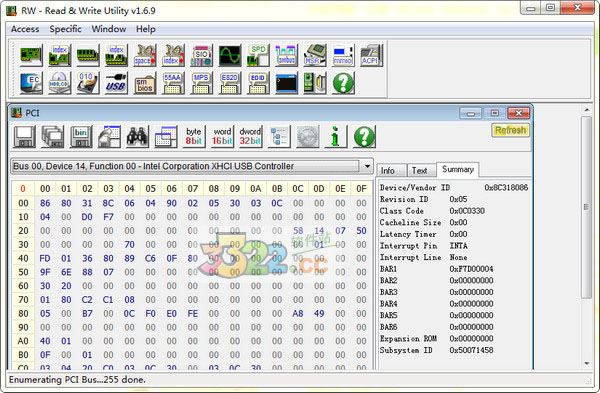
Task: Click the cascaded windows icon in PCI toolbar
Action: 166,137
